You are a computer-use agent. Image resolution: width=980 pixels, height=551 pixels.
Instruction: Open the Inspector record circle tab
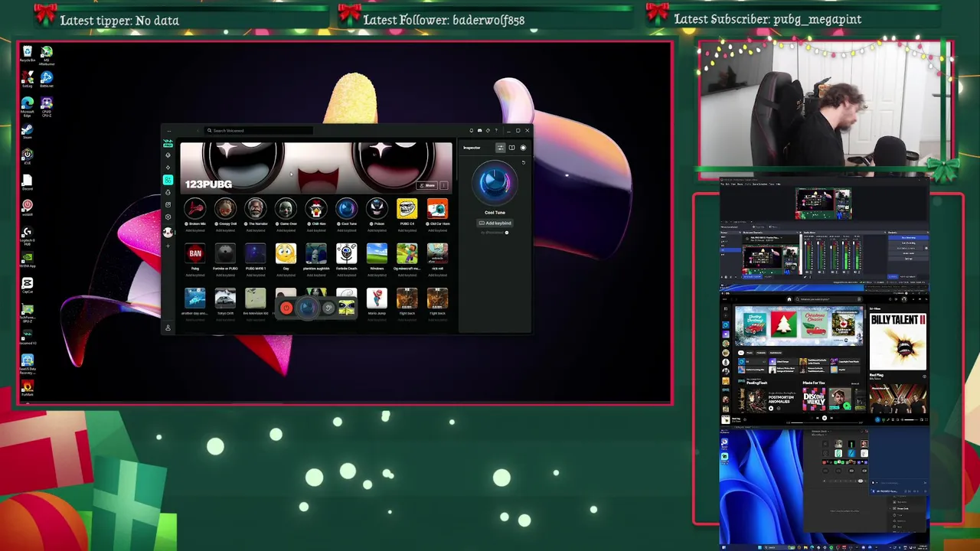coord(524,148)
